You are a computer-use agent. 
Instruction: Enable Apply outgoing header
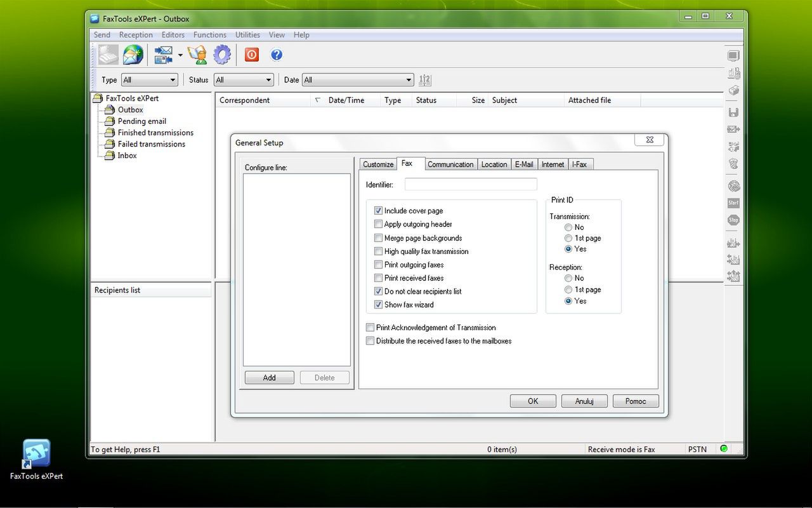pyautogui.click(x=379, y=224)
